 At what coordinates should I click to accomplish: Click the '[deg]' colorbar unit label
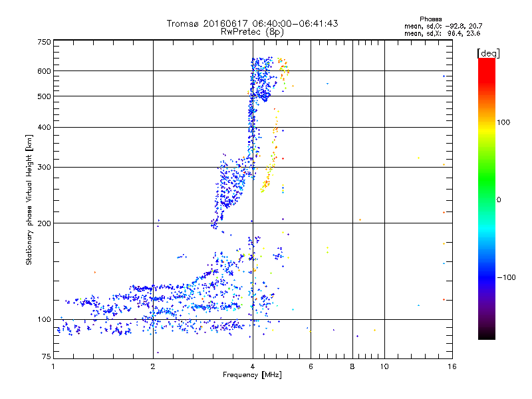pos(488,53)
